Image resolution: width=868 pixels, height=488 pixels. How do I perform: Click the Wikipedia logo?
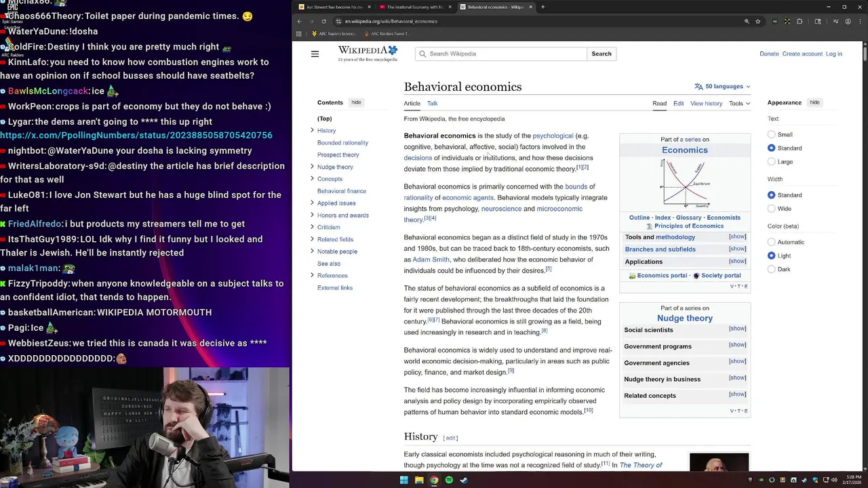368,54
